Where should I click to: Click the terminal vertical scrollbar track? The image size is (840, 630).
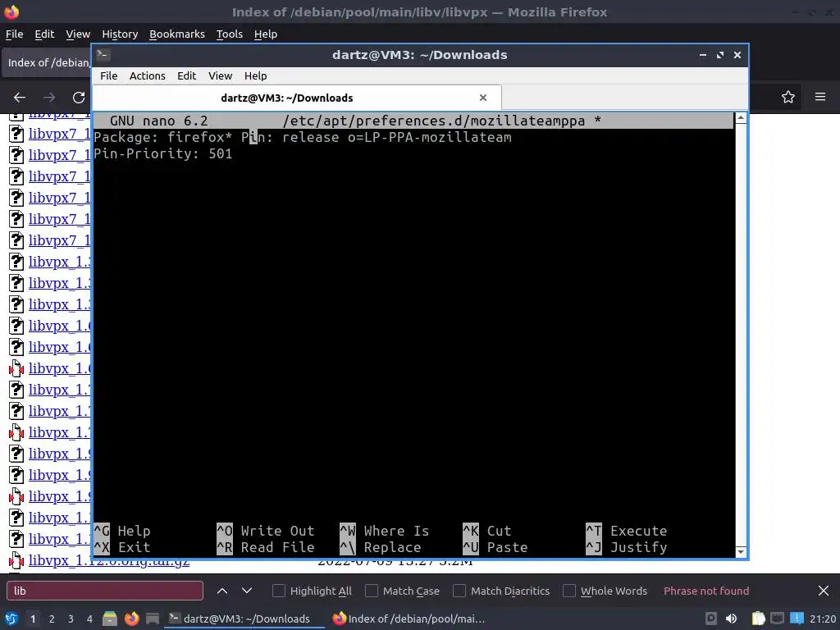pyautogui.click(x=741, y=335)
